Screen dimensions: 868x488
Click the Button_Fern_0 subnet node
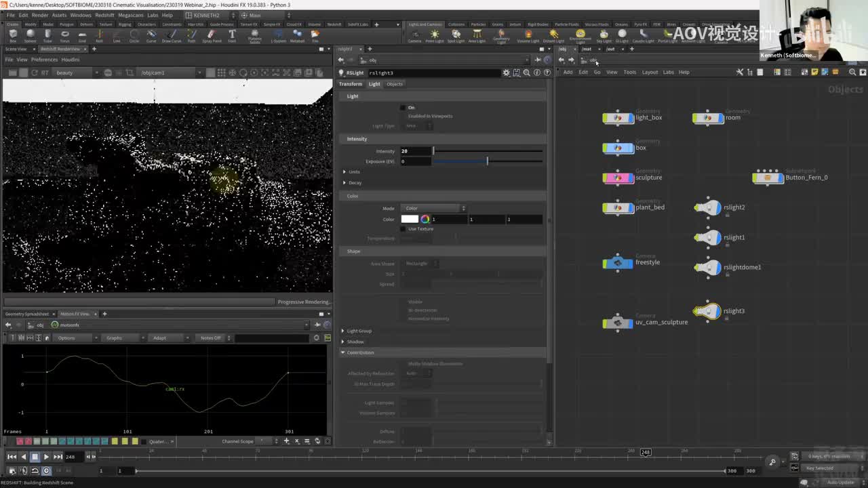pyautogui.click(x=768, y=178)
